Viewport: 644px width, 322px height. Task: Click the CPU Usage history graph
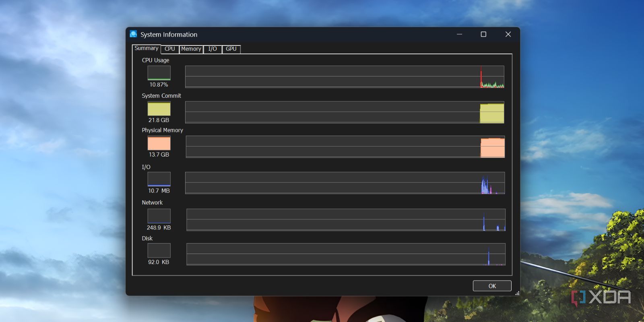[x=345, y=76]
